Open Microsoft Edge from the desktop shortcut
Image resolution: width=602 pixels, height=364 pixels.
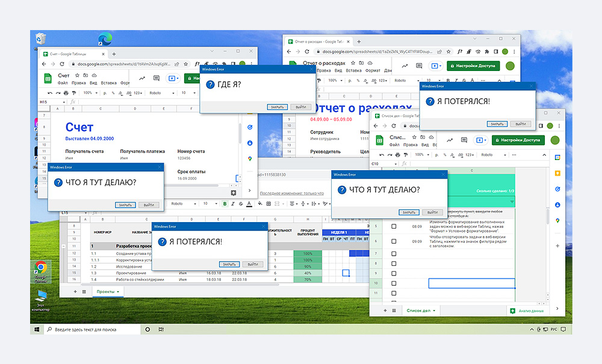[105, 40]
